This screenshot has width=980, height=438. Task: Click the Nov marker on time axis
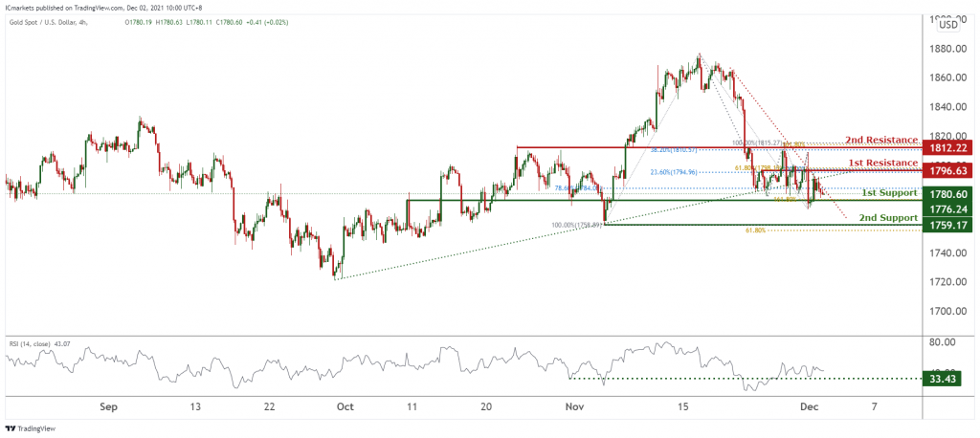click(x=574, y=406)
